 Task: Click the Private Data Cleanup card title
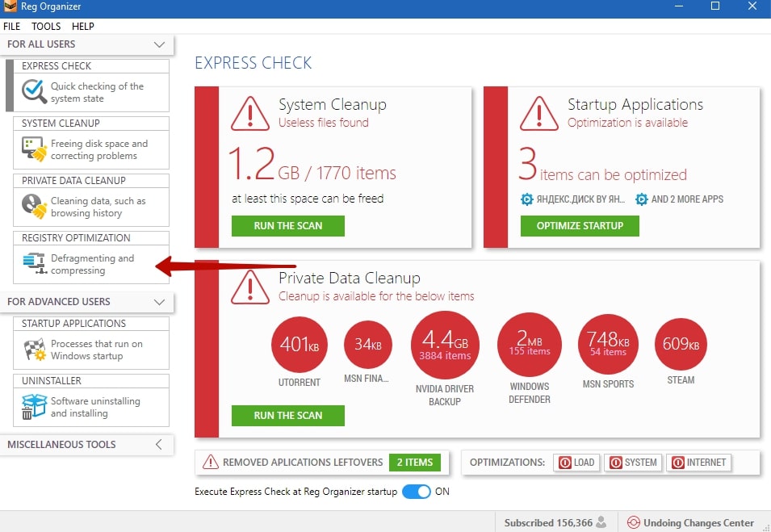(x=349, y=279)
